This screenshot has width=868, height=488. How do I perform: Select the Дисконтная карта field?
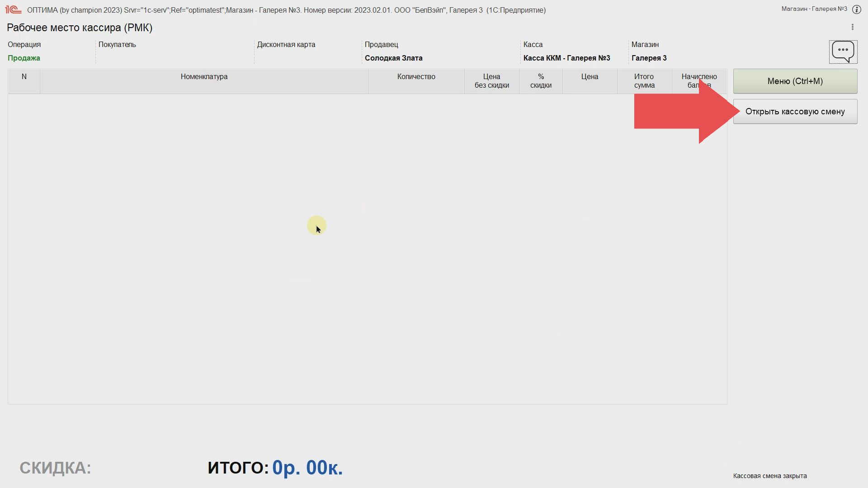307,58
